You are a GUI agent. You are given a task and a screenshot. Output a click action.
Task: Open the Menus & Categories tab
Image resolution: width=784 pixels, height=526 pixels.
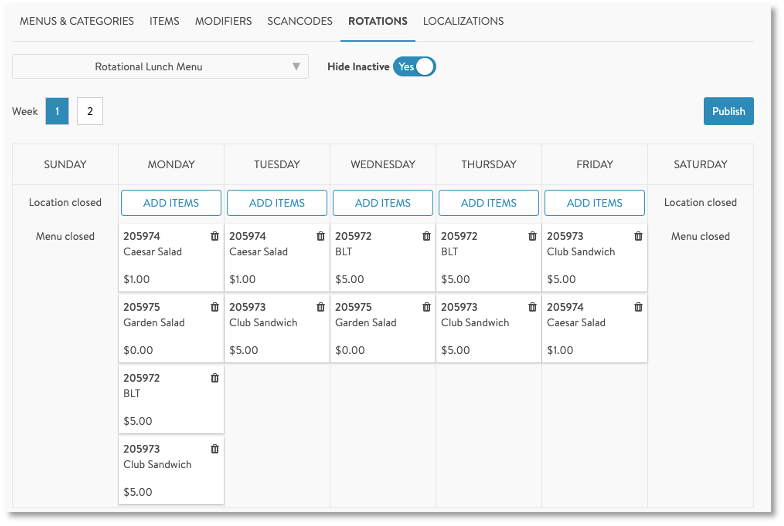click(x=77, y=21)
